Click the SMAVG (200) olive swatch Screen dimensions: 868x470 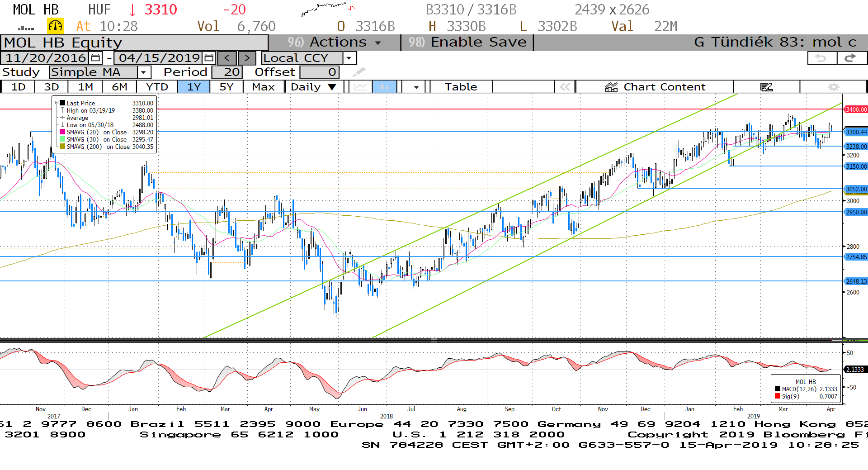tap(62, 147)
